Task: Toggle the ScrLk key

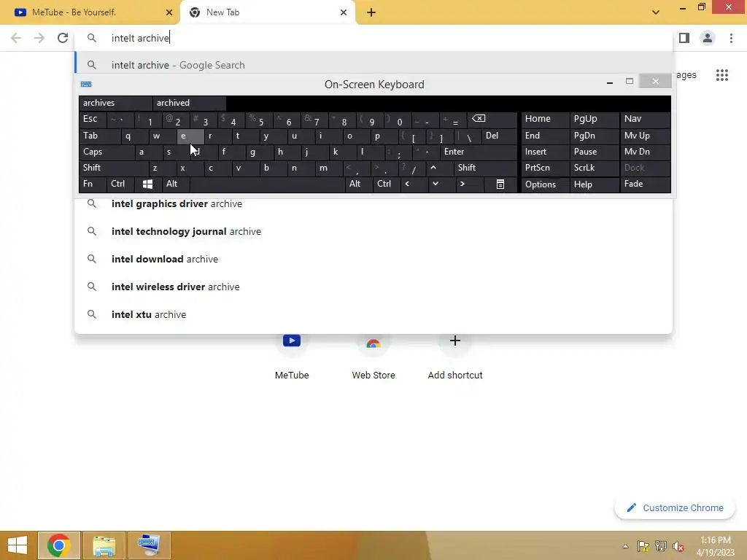Action: (594, 168)
